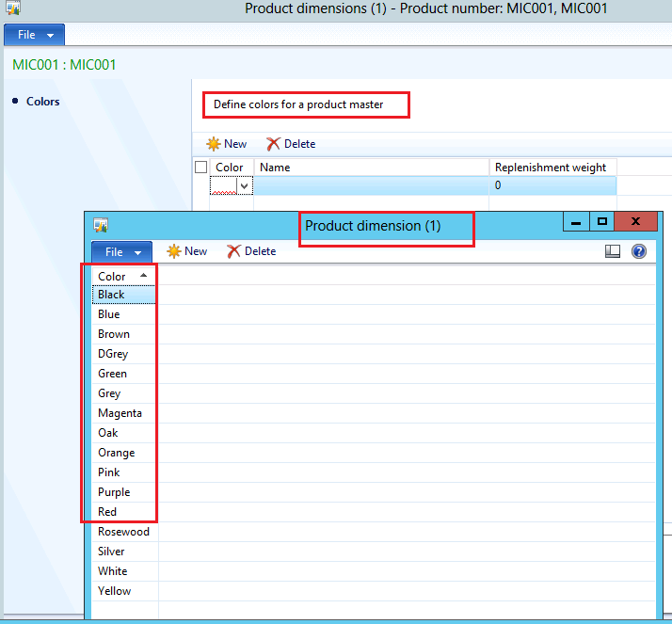
Task: Select Red in color list
Action: 123,512
